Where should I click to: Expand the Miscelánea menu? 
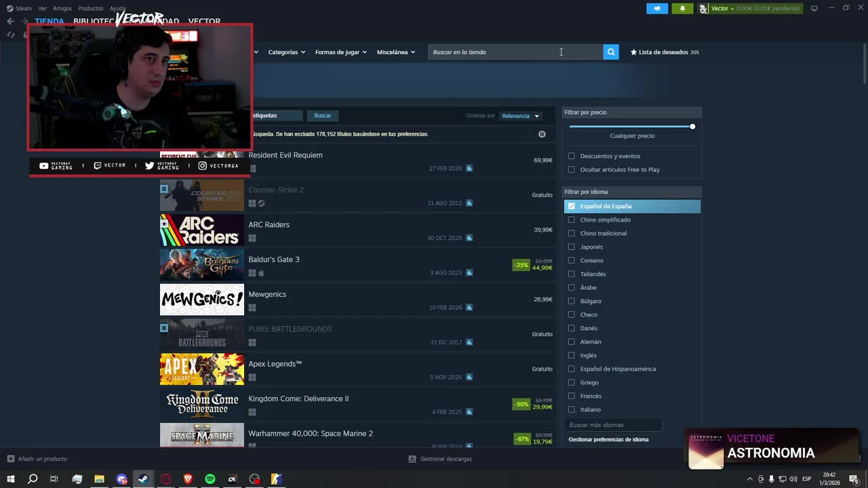[396, 52]
